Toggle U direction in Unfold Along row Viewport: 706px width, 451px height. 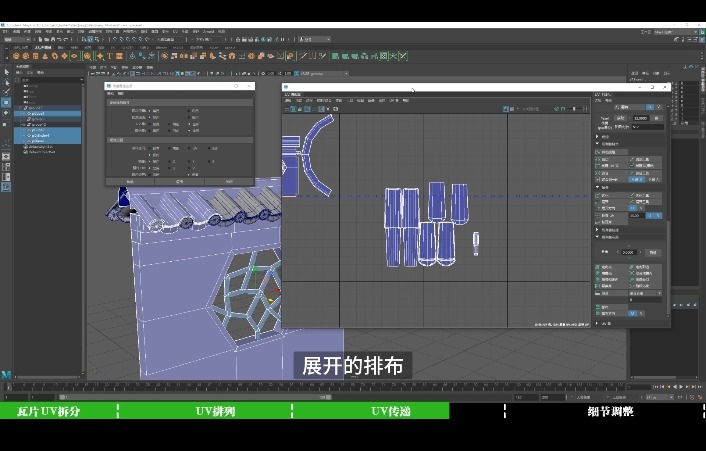634,208
